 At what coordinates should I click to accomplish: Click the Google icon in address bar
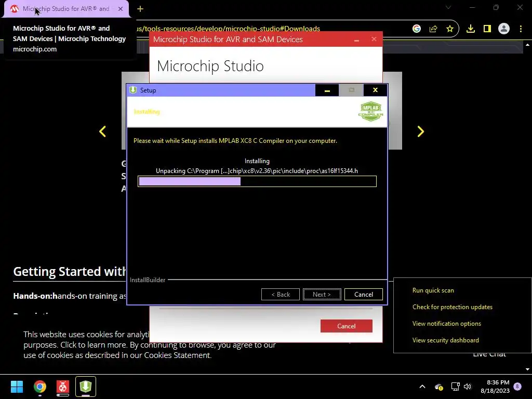pyautogui.click(x=417, y=29)
